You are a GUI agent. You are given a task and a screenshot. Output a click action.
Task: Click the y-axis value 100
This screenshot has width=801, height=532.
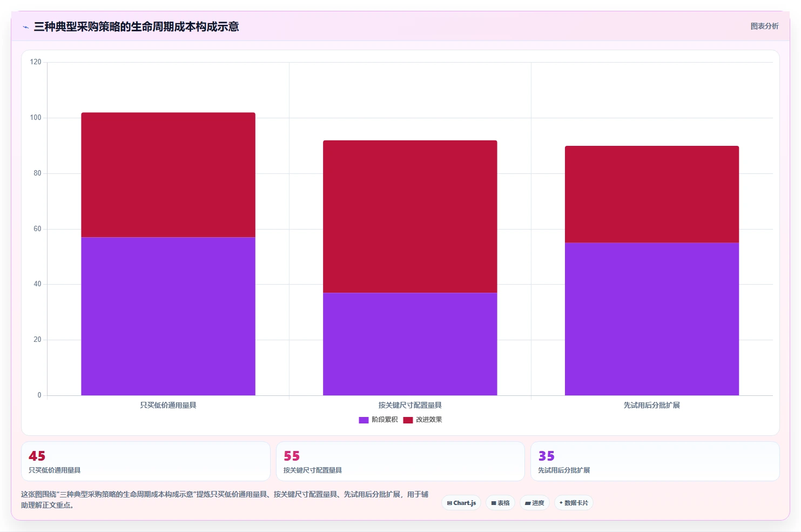36,118
